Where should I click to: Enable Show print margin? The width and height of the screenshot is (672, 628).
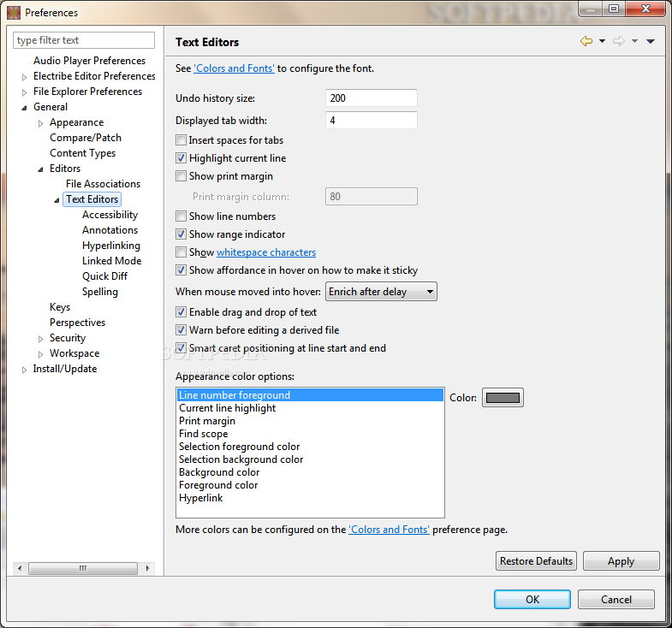pos(181,176)
